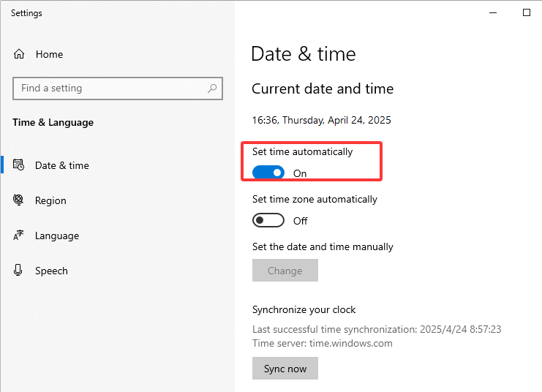This screenshot has width=542, height=392.
Task: Open the Language settings page
Action: click(x=56, y=235)
